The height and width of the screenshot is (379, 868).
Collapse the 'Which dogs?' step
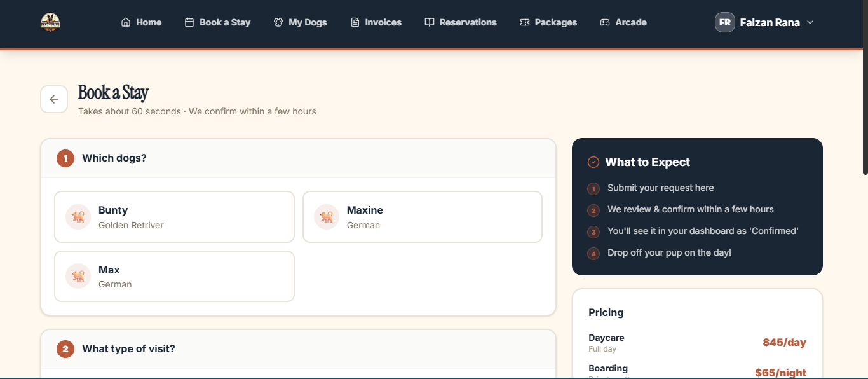[x=299, y=158]
